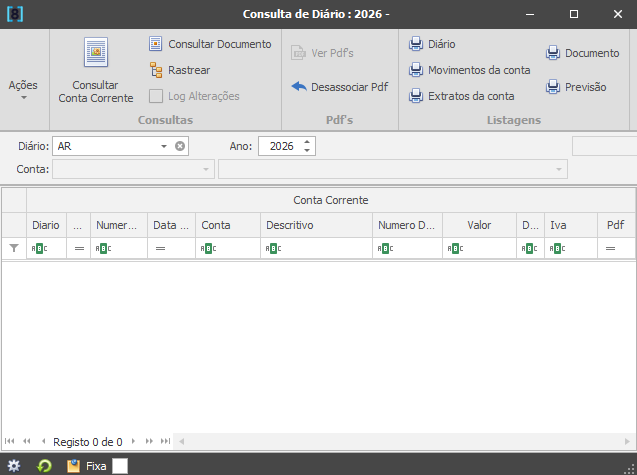Toggle the Log Alterações checkbox

point(156,96)
